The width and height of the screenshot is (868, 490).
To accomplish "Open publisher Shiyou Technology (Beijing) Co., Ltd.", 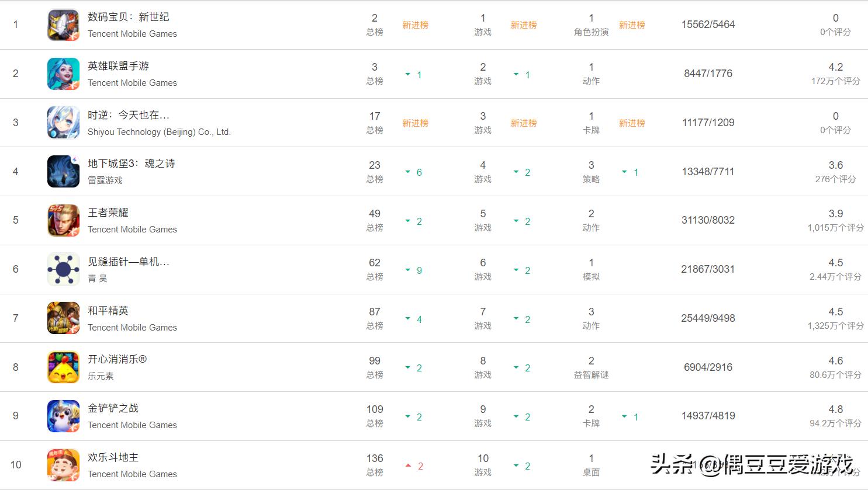I will tap(159, 132).
